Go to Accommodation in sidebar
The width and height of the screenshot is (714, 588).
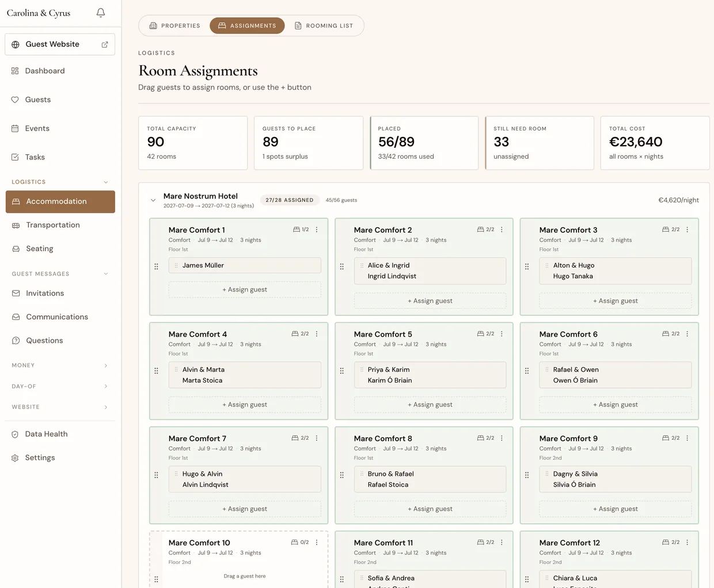click(60, 201)
